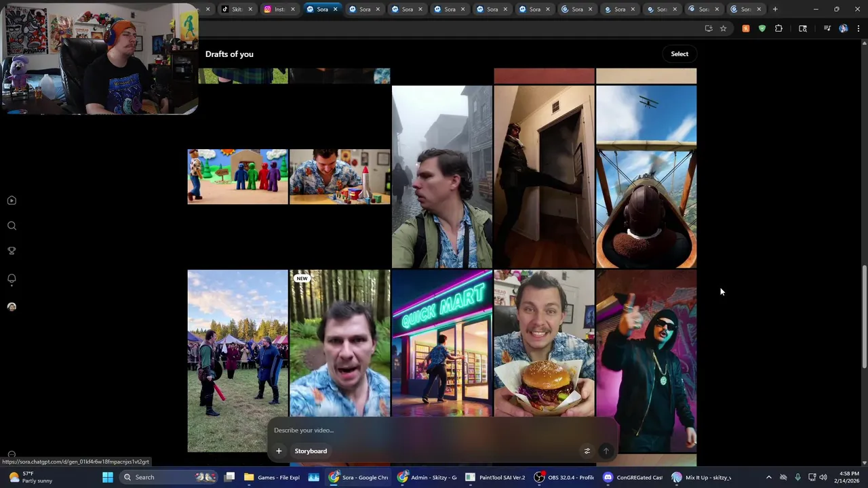Open the rapper with sunglasses draft
This screenshot has height=488, width=868.
click(x=646, y=361)
